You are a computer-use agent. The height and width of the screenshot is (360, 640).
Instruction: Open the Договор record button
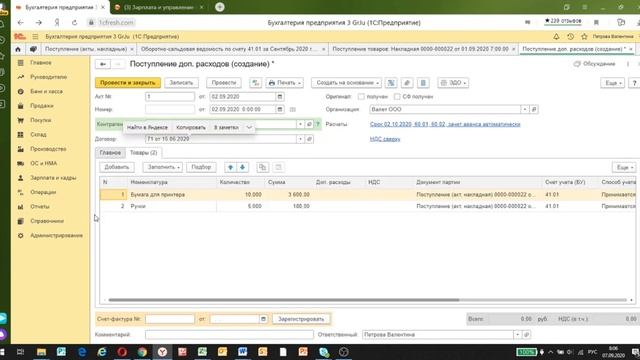(309, 139)
